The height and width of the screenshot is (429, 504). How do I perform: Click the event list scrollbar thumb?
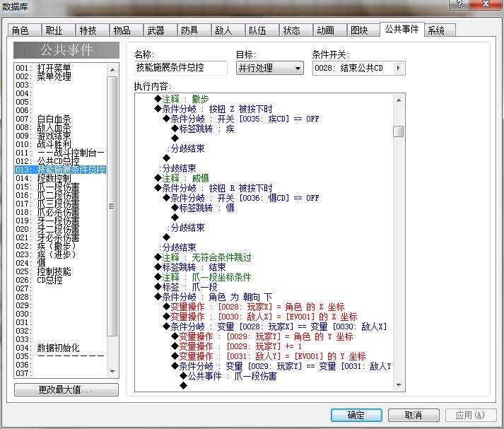pos(112,206)
